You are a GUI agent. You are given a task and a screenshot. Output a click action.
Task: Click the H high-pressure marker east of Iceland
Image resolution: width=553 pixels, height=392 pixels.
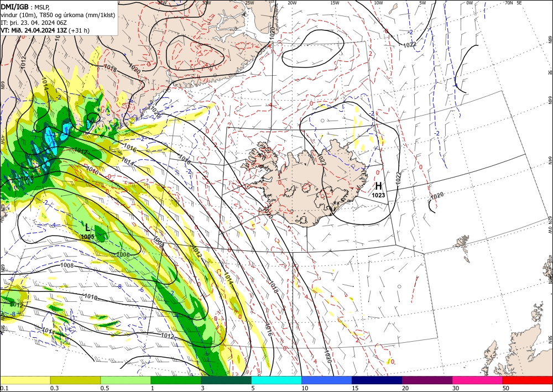[378, 186]
